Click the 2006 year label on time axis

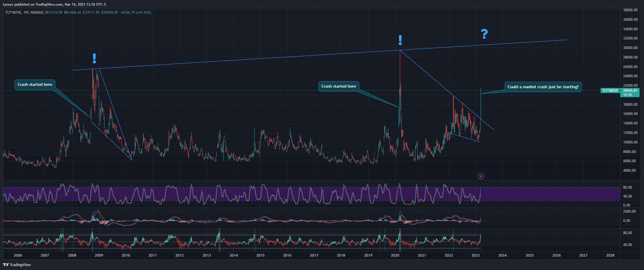tap(18, 255)
